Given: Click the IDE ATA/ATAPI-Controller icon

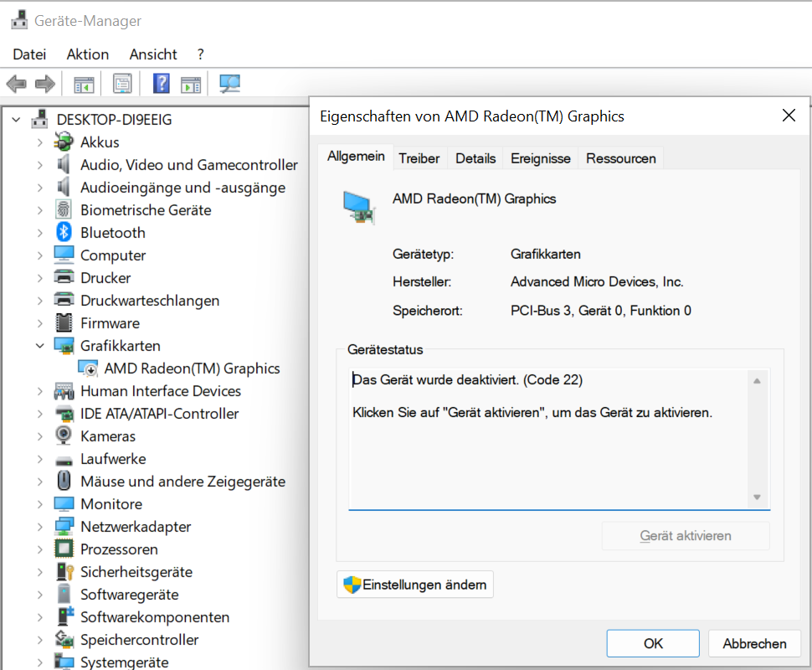Looking at the screenshot, I should coord(64,414).
